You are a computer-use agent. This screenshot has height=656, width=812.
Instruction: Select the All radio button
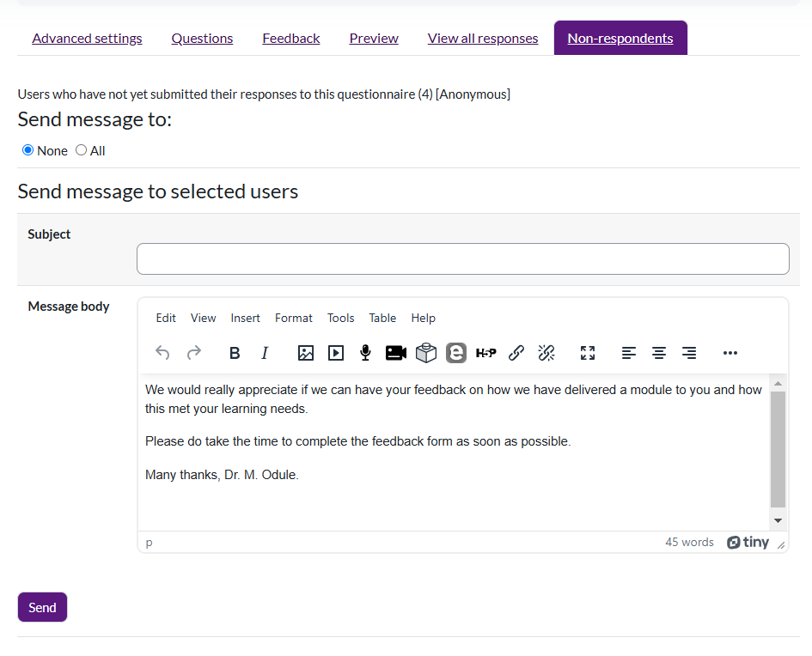tap(82, 150)
